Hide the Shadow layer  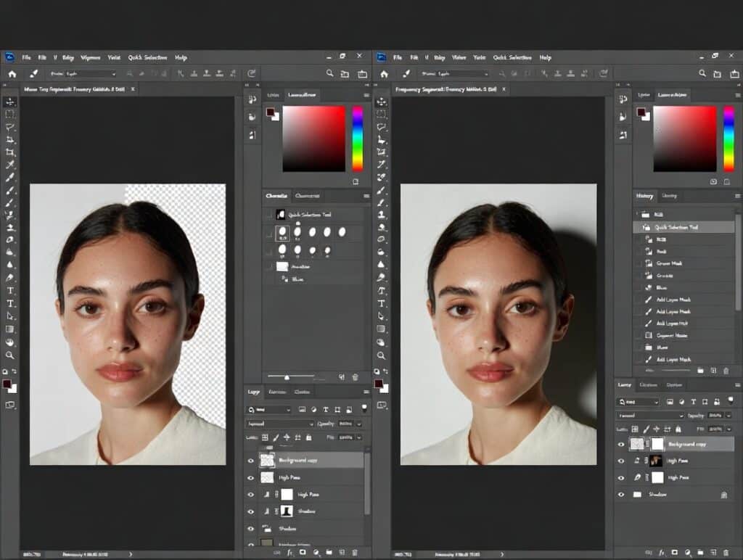[250, 511]
